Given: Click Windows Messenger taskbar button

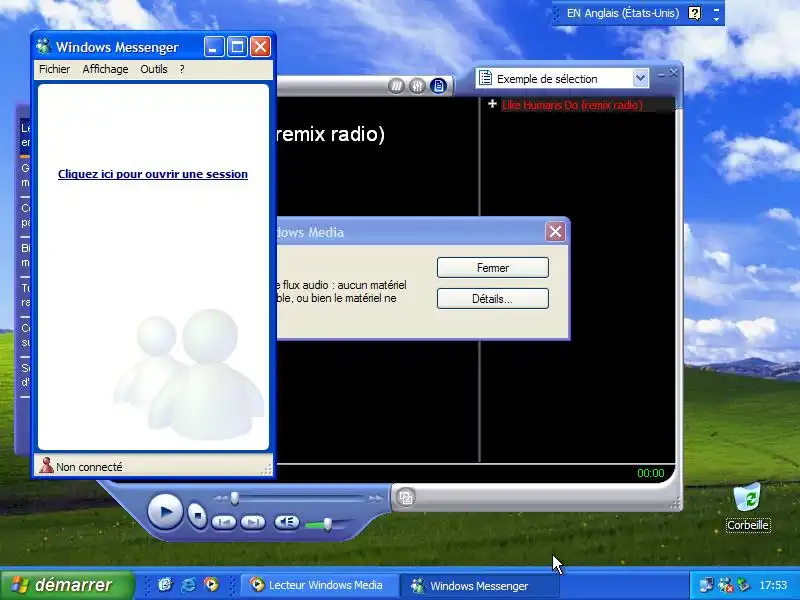Looking at the screenshot, I should [x=480, y=586].
